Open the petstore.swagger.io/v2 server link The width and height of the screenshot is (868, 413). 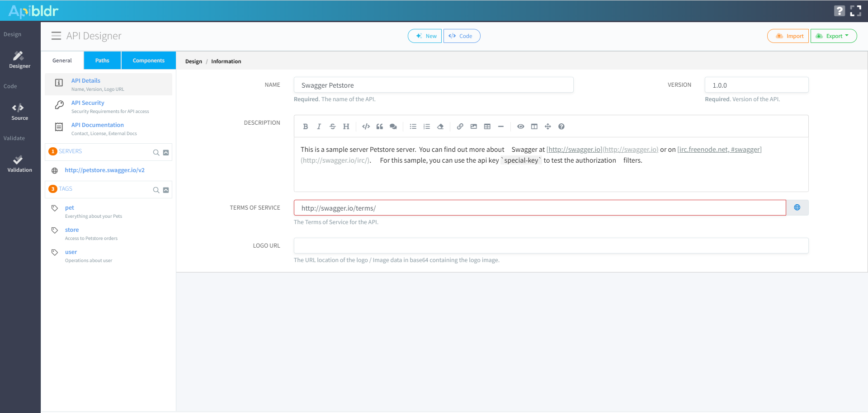point(105,170)
